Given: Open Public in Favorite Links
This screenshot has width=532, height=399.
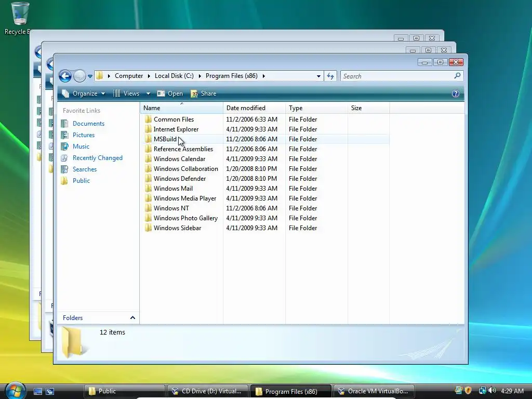Looking at the screenshot, I should click(x=81, y=180).
